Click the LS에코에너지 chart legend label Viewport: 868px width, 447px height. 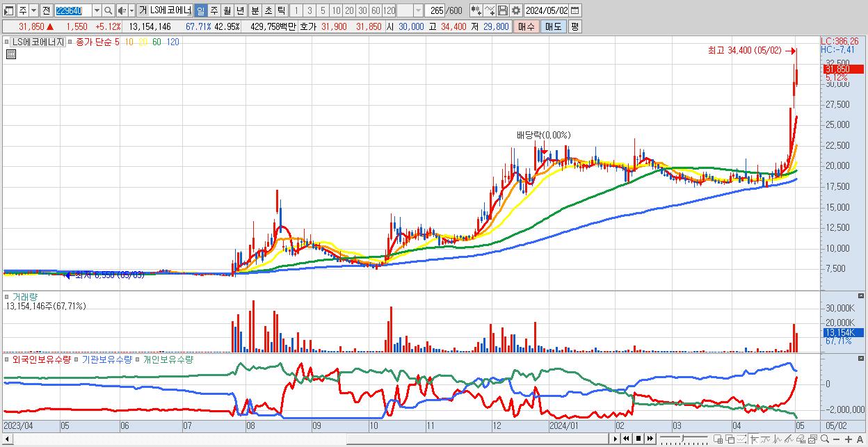39,42
